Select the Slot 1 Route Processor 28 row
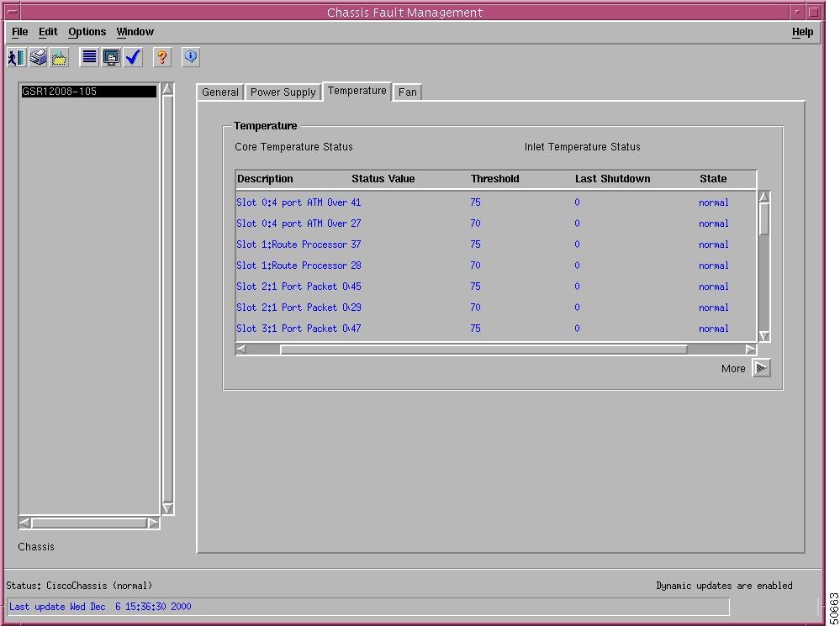The image size is (840, 626). click(x=495, y=265)
